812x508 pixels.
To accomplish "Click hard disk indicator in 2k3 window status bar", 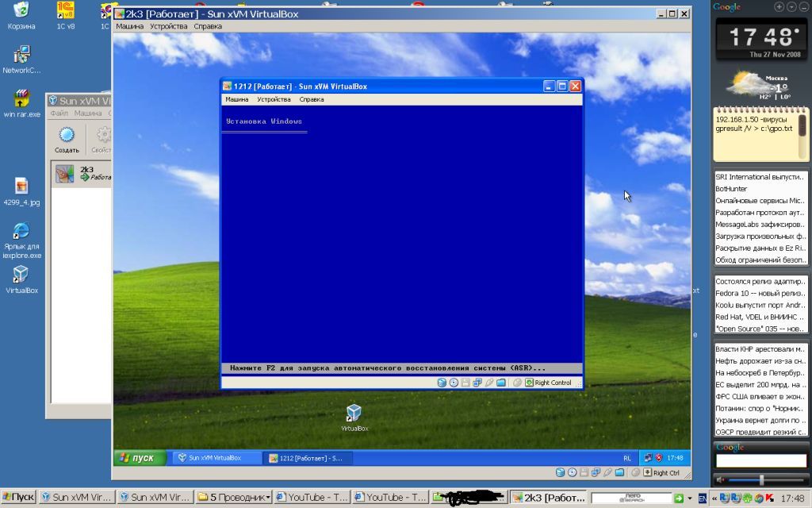I will point(560,472).
